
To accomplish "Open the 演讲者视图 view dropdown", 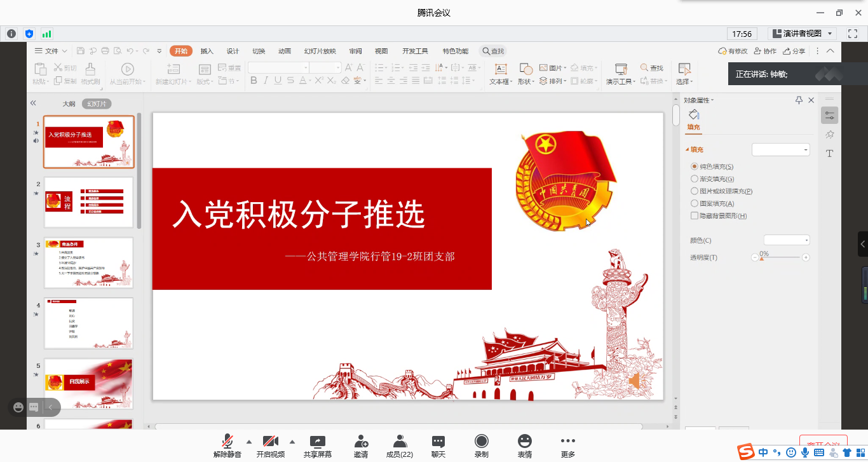I will coord(802,34).
